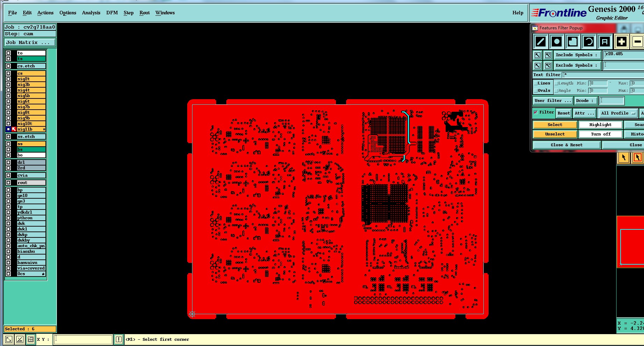This screenshot has height=346, width=644.
Task: Toggle the arc feature type filter icon
Action: click(x=589, y=42)
